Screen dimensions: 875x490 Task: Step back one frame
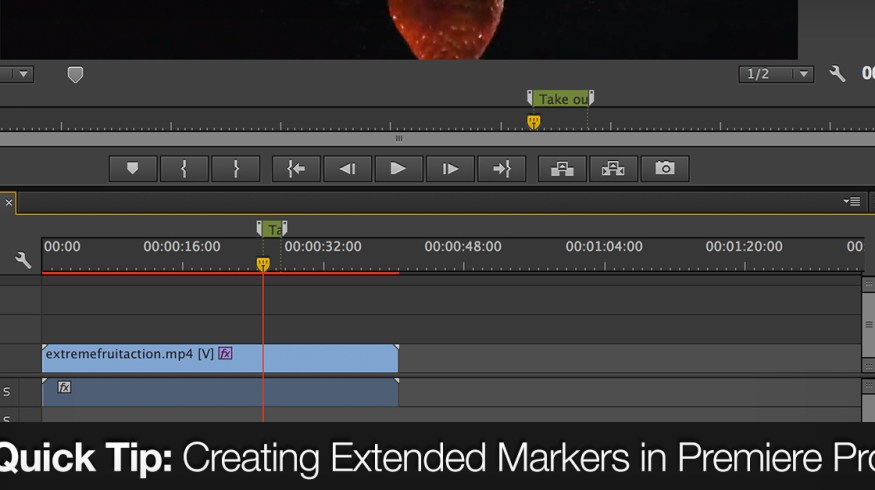(x=347, y=169)
